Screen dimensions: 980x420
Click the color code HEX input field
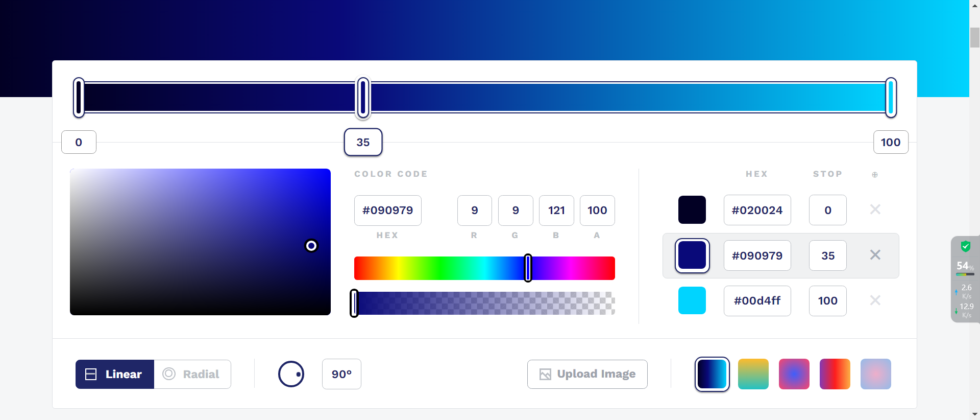point(387,211)
